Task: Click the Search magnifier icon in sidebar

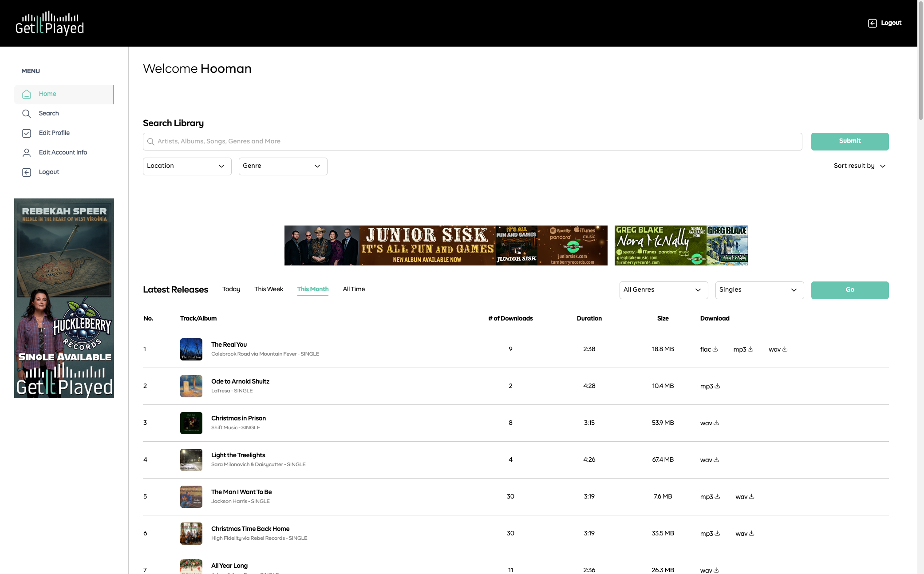Action: [x=27, y=114]
